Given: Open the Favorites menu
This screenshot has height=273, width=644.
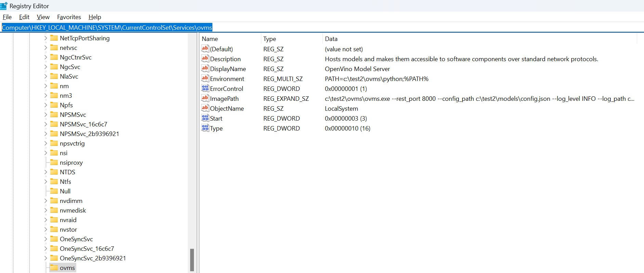Looking at the screenshot, I should tap(69, 17).
